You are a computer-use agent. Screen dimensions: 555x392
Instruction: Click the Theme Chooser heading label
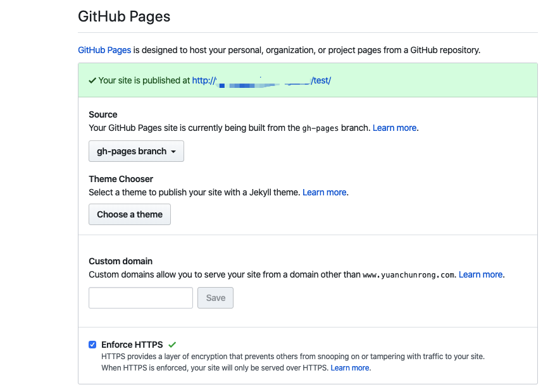point(121,179)
